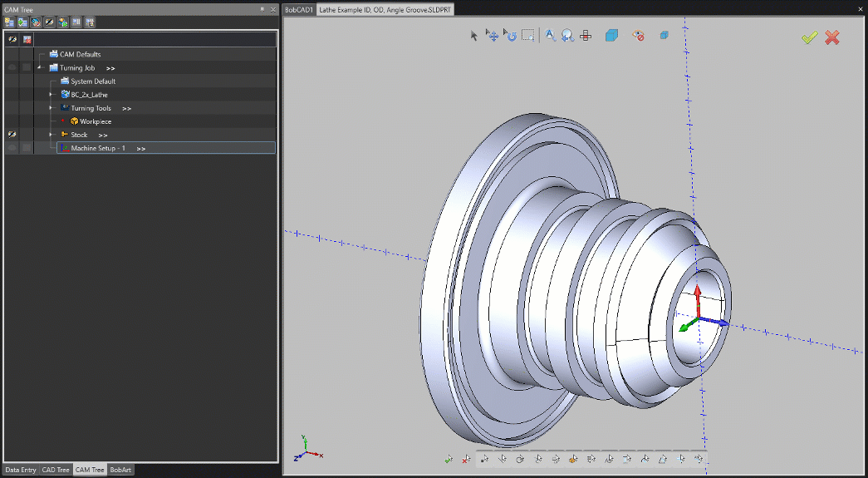Choose the zoom window selection tool
This screenshot has width=868, height=478.
click(527, 36)
